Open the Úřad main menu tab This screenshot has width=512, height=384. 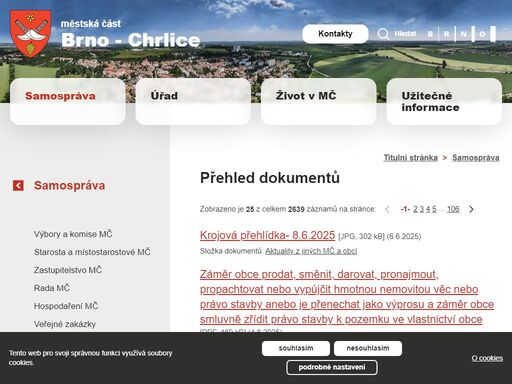click(193, 102)
